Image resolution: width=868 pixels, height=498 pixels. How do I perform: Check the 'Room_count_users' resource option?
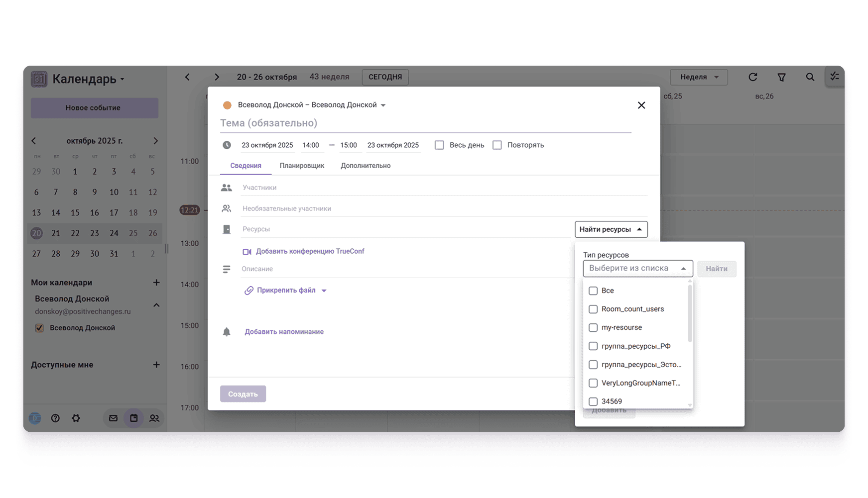click(x=593, y=309)
